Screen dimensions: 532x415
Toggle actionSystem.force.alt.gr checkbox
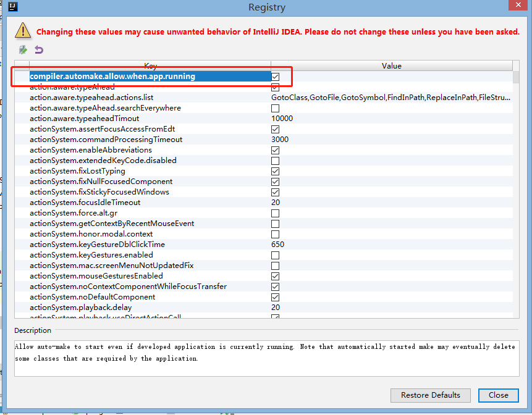click(x=275, y=213)
